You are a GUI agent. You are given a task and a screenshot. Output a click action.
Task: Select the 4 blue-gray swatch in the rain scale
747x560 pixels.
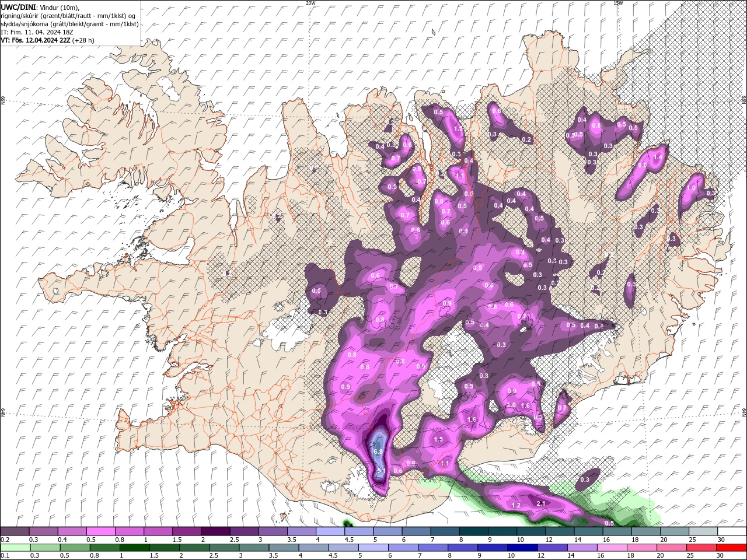click(313, 548)
